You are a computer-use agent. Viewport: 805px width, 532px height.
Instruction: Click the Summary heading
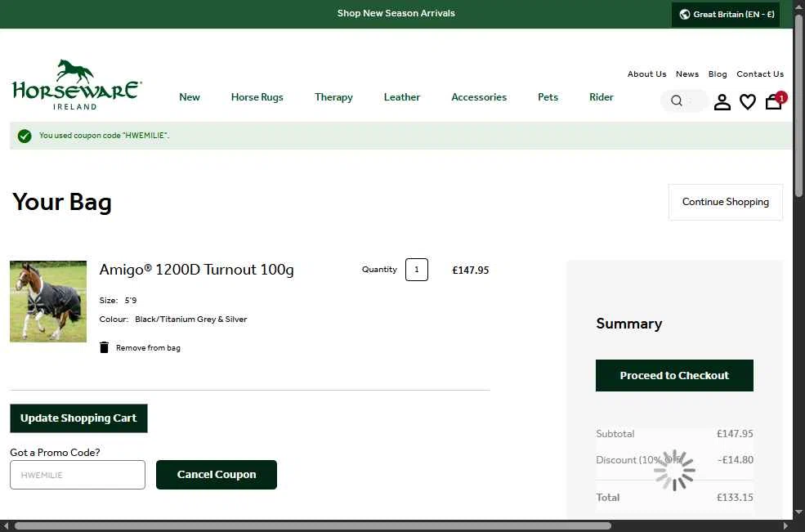point(629,324)
